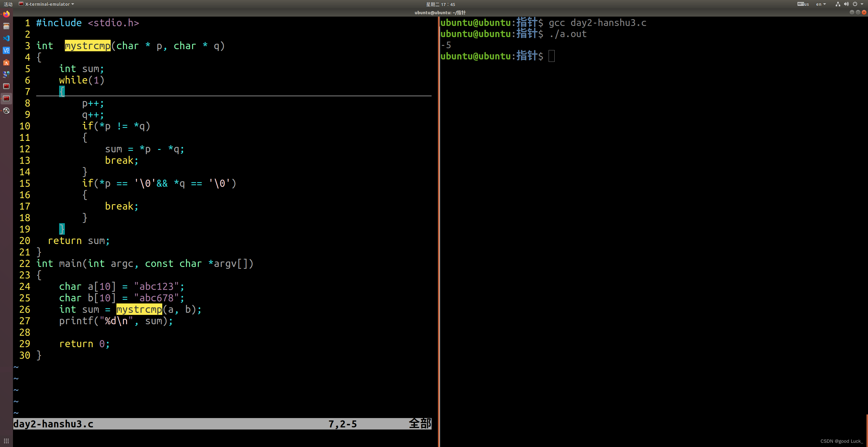Expand the X-terminal-emulator app menu
The width and height of the screenshot is (868, 447).
(x=47, y=4)
